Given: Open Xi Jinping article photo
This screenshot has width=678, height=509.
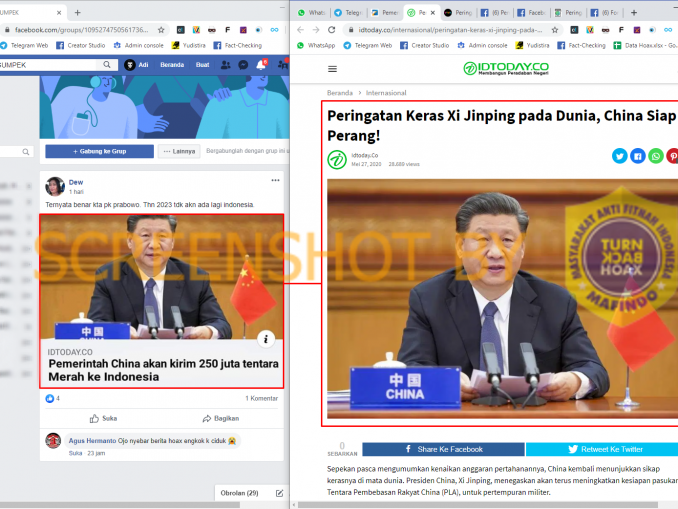Looking at the screenshot, I should point(502,299).
